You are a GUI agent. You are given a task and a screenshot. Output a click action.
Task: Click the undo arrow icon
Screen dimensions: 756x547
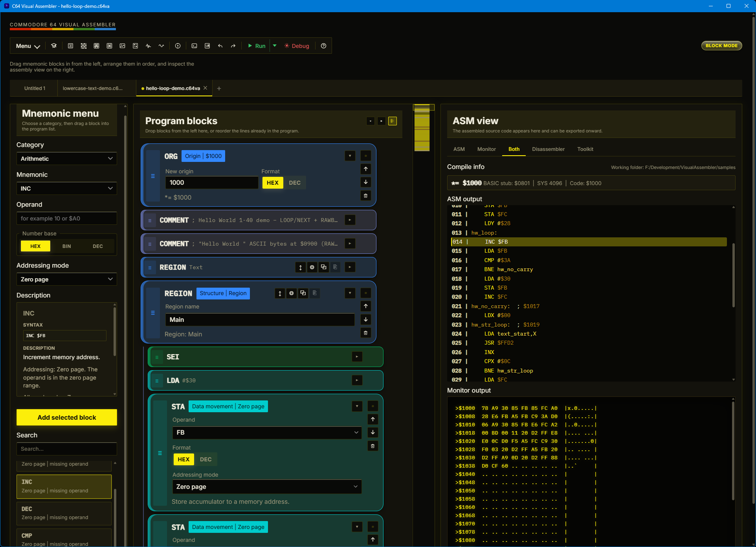click(220, 46)
